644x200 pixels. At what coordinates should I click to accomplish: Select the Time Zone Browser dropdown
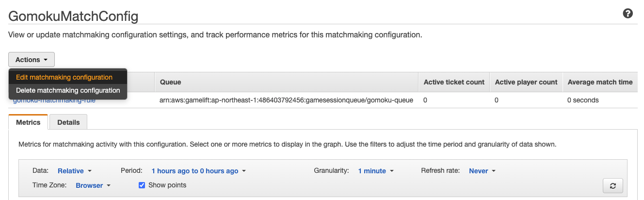coord(94,185)
